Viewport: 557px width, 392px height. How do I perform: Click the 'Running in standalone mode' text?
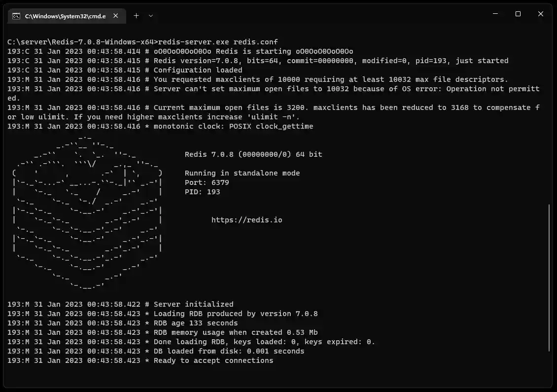click(x=242, y=173)
